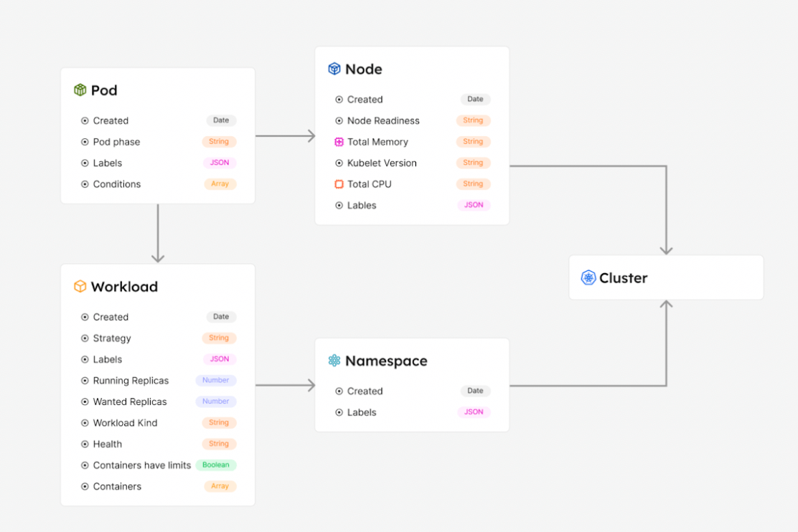Select the Cluster card title

coord(623,278)
